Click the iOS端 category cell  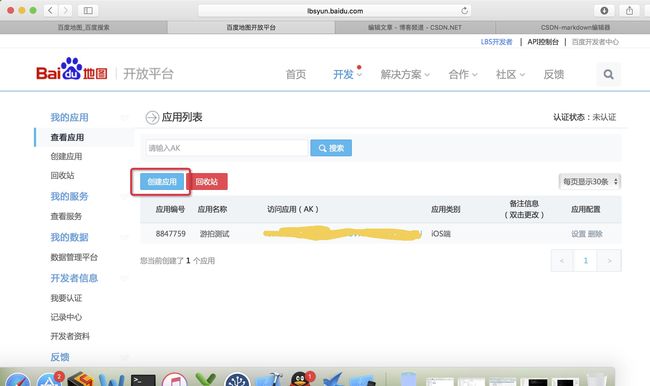pyautogui.click(x=441, y=234)
